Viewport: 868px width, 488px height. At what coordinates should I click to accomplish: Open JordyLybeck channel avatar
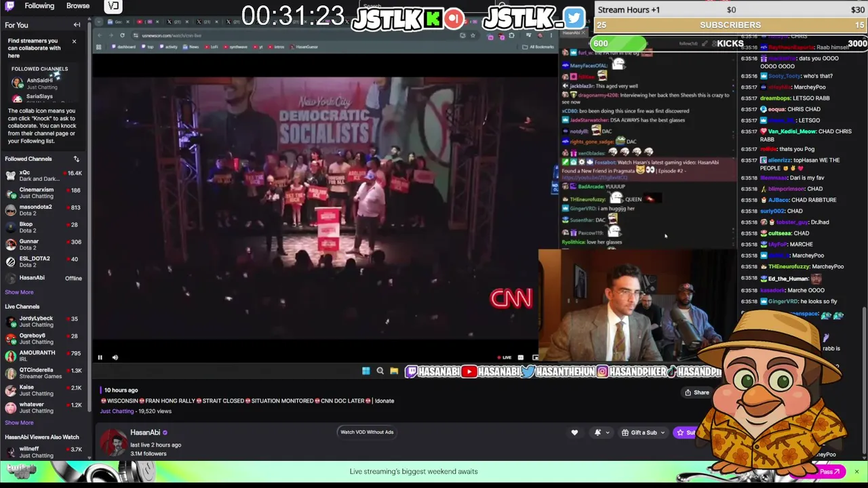tap(11, 321)
